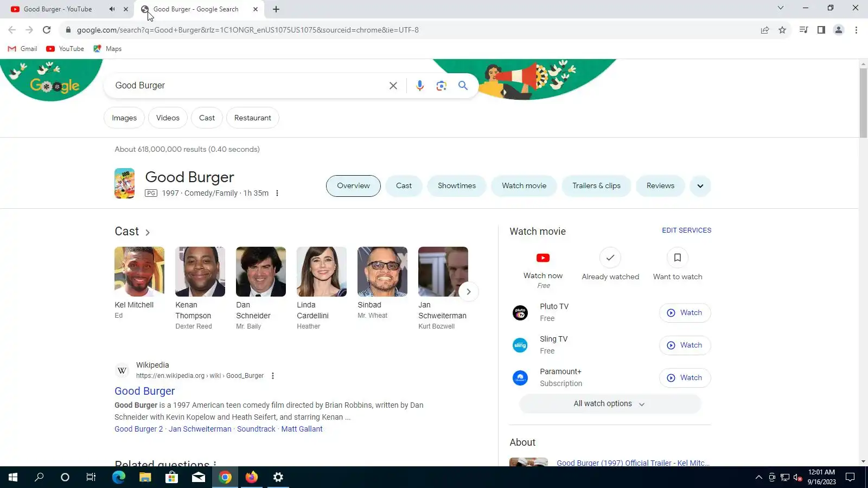The height and width of the screenshot is (488, 868).
Task: Click the voice search microphone icon
Action: click(419, 86)
